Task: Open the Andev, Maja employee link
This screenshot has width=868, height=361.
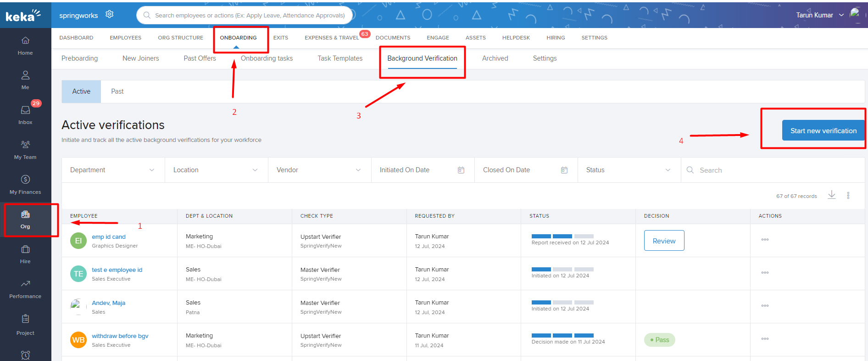Action: point(108,303)
